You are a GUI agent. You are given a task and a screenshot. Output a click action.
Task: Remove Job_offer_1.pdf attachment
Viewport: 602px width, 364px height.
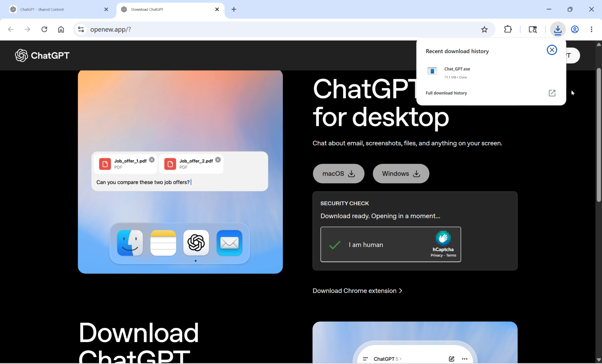[152, 160]
